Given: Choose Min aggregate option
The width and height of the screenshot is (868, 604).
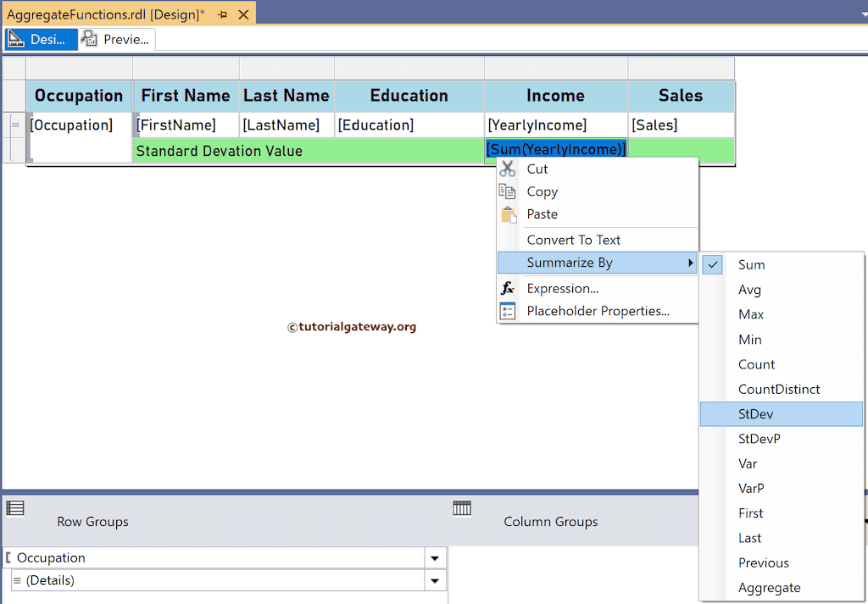Looking at the screenshot, I should (x=781, y=340).
